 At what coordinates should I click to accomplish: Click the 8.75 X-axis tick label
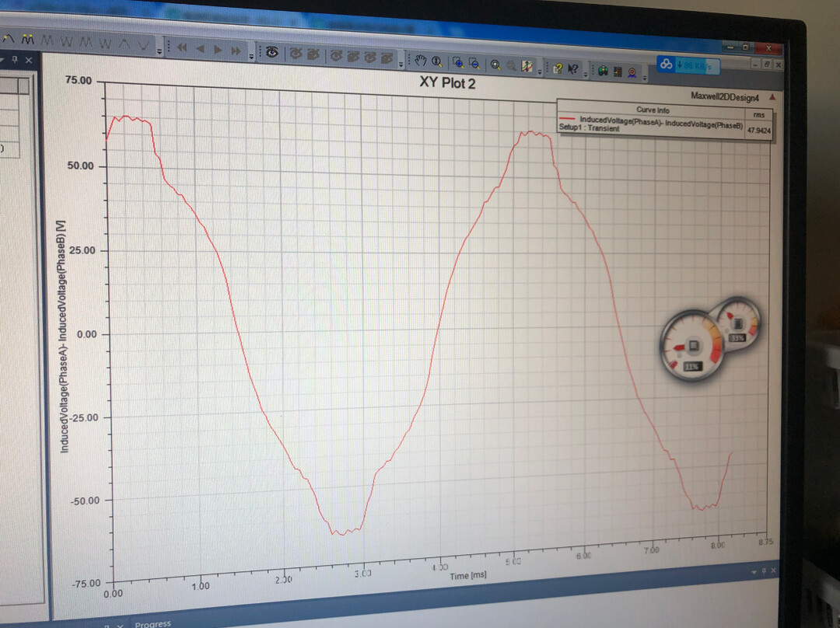pos(766,542)
